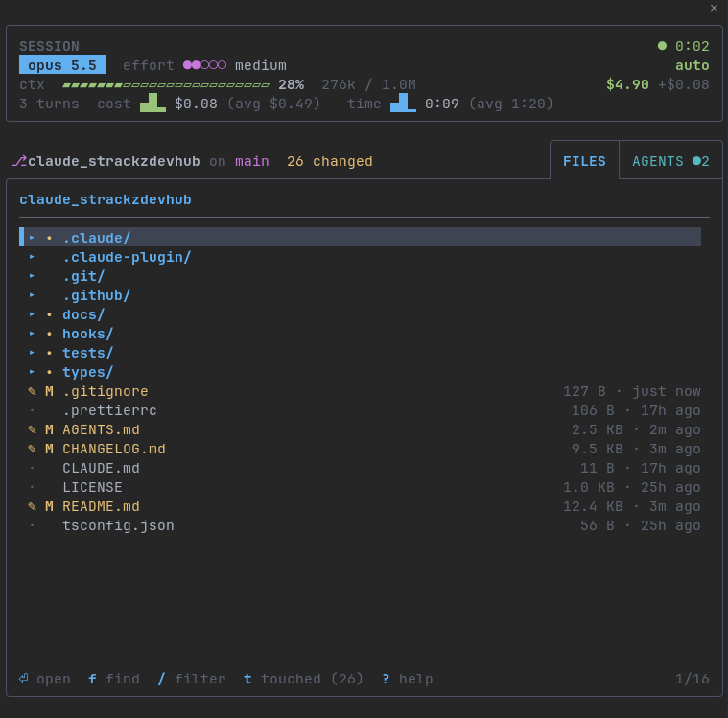Click the changed dot beside types/
Image resolution: width=728 pixels, height=718 pixels.
[49, 372]
